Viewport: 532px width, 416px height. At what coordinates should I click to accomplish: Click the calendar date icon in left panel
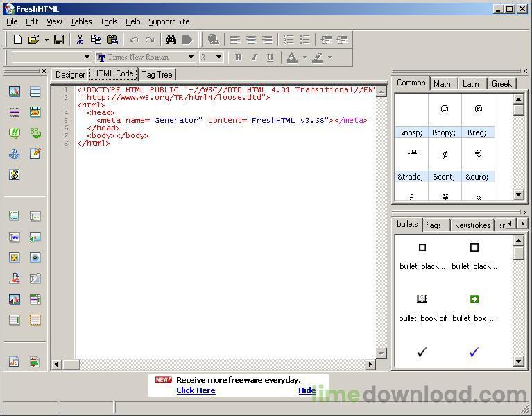35,112
